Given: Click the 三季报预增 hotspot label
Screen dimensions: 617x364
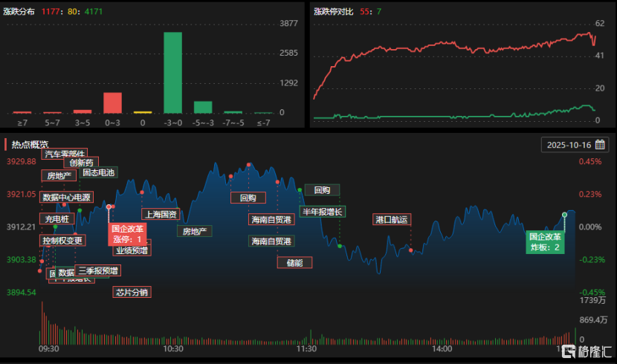Looking at the screenshot, I should pyautogui.click(x=97, y=270).
